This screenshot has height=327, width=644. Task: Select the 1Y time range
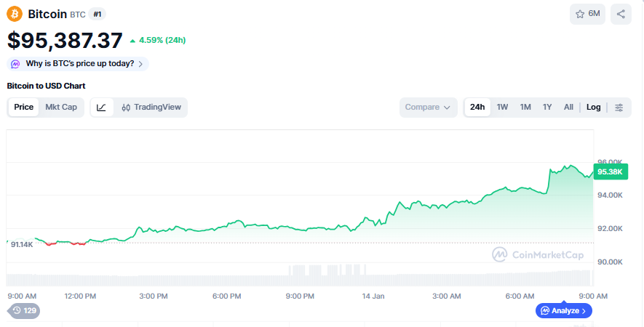coord(547,108)
